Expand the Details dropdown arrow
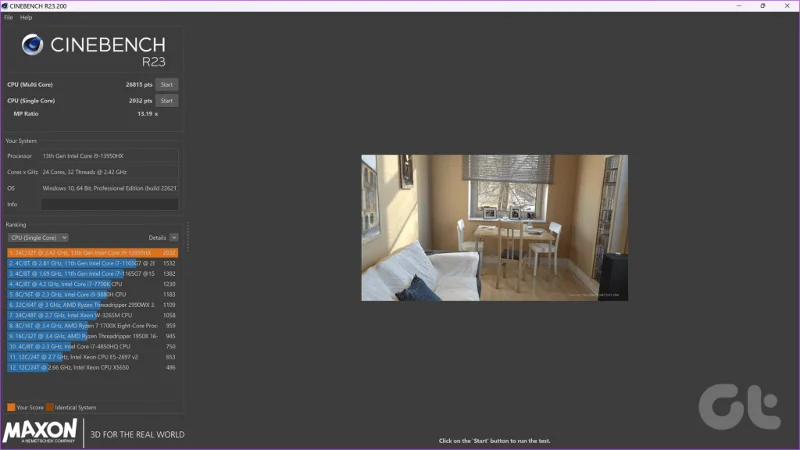The width and height of the screenshot is (800, 450). [174, 238]
